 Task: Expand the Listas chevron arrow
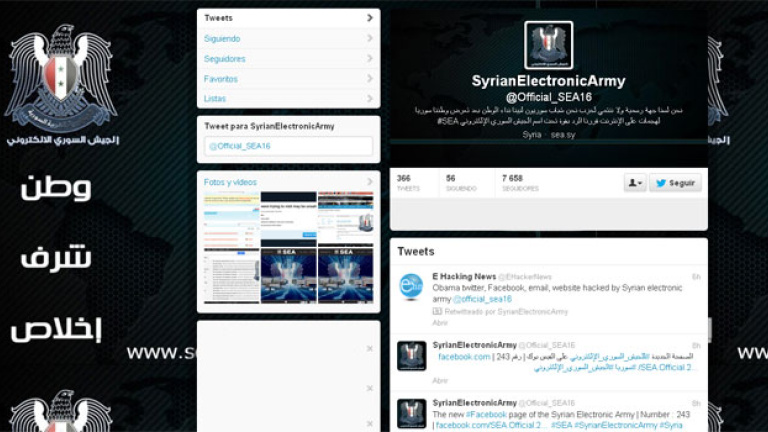369,99
